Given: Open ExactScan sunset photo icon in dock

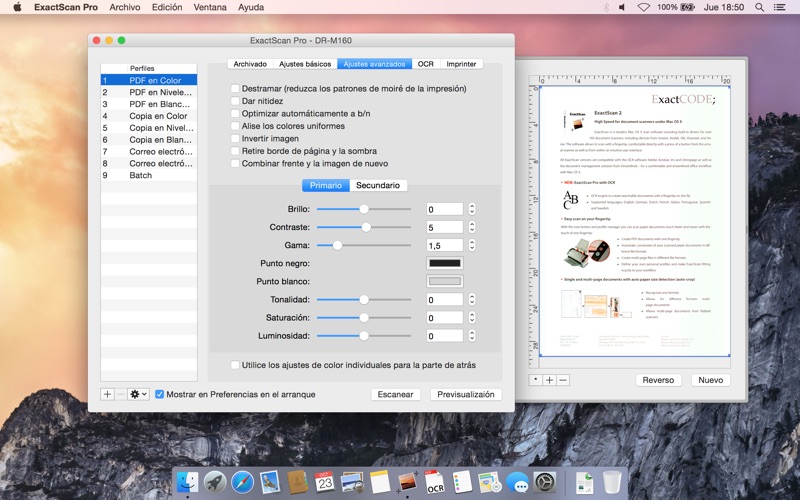Looking at the screenshot, I should pos(408,482).
